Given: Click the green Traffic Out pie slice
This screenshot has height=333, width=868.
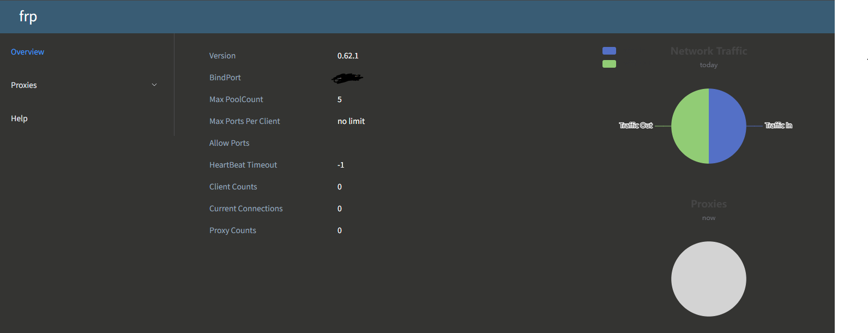Looking at the screenshot, I should click(690, 126).
